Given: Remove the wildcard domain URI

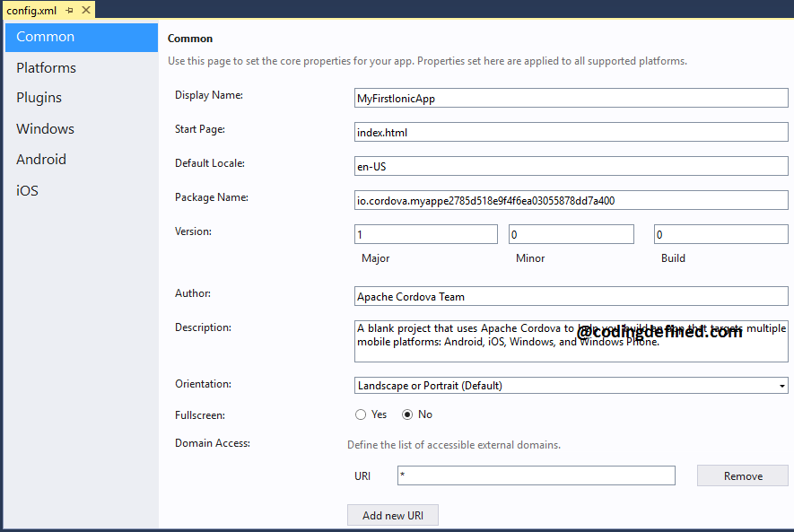Looking at the screenshot, I should click(x=742, y=475).
